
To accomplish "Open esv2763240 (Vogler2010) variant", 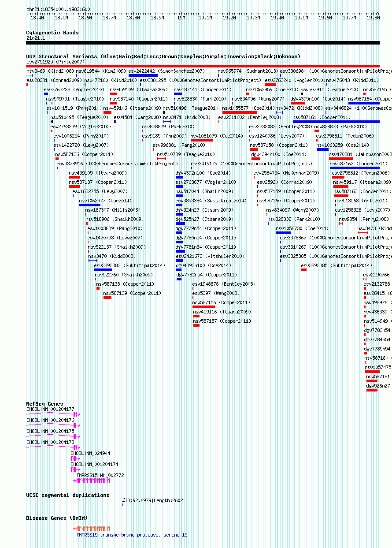I will pyautogui.click(x=295, y=80).
